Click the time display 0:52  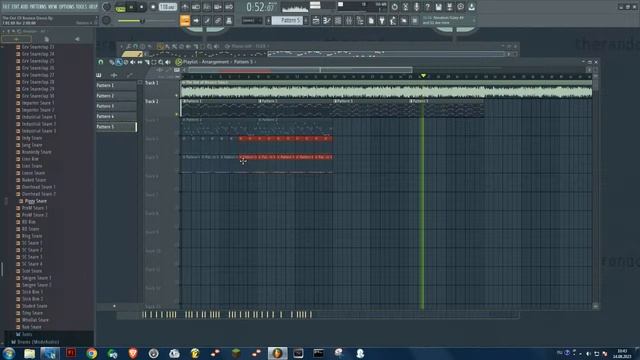(x=260, y=7)
